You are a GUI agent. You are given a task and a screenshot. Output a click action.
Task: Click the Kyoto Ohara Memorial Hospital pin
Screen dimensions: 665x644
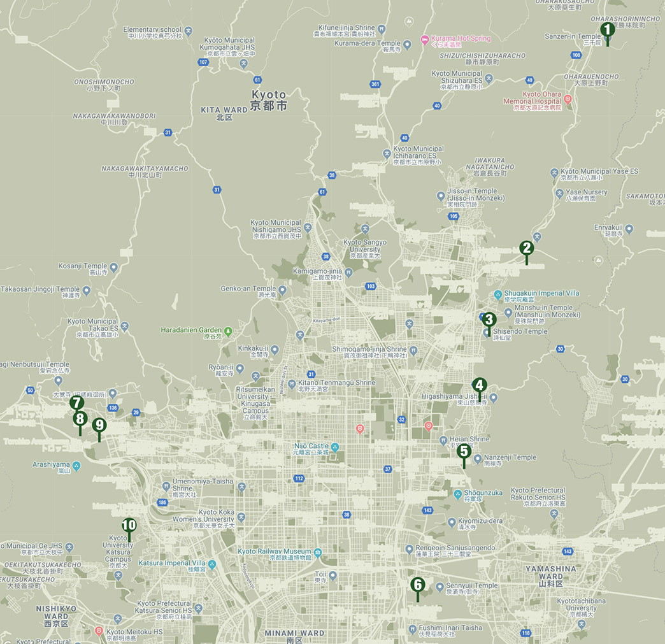click(568, 99)
